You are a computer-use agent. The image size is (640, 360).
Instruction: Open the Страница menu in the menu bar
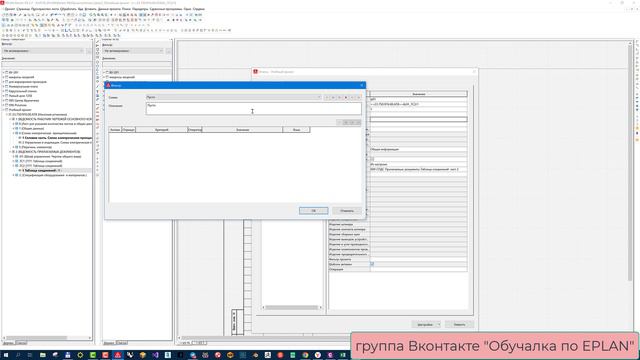pyautogui.click(x=23, y=9)
